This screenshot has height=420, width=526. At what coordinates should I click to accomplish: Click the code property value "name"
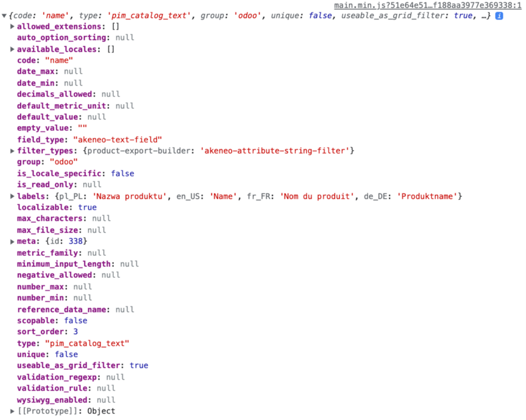coord(58,61)
